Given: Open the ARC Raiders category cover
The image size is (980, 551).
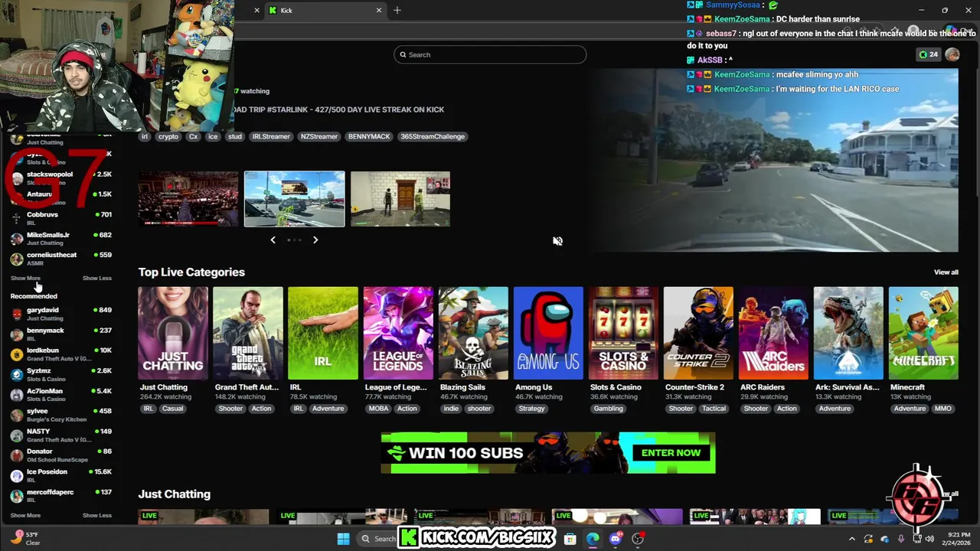Looking at the screenshot, I should pos(773,333).
